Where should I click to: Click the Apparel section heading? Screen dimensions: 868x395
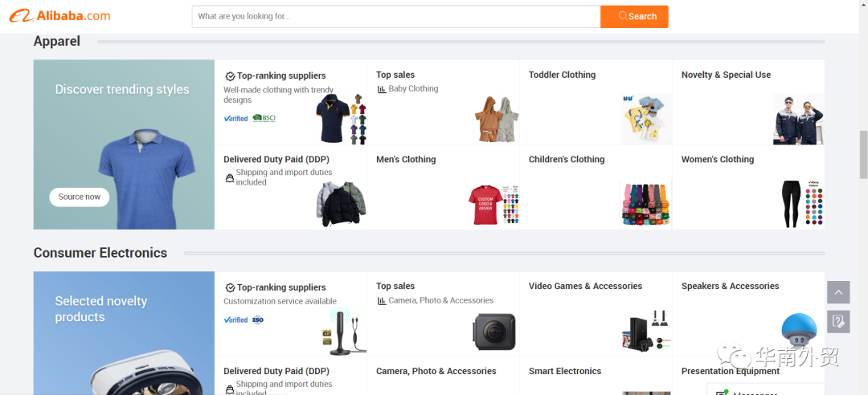(x=57, y=41)
